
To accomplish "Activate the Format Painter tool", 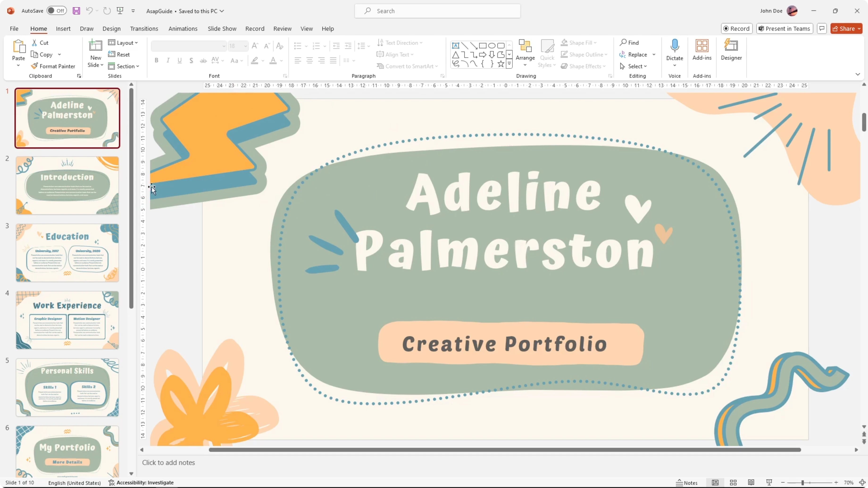I will point(53,66).
